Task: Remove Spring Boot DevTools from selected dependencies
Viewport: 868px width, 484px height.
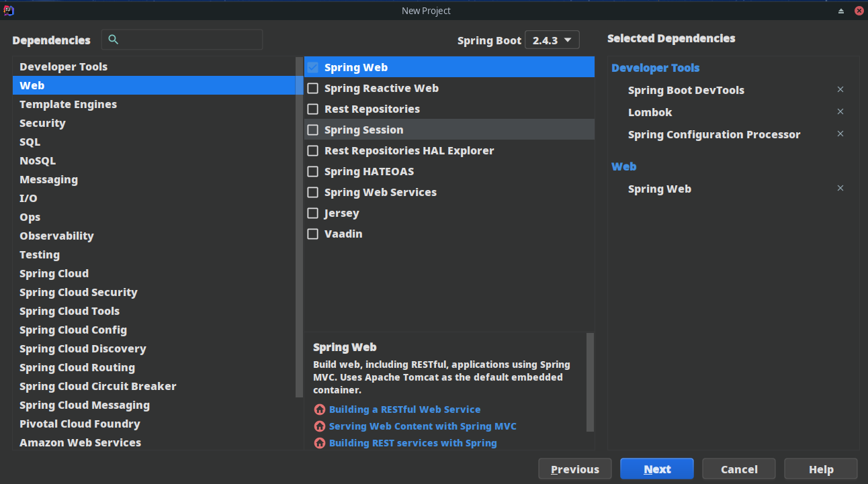Action: pyautogui.click(x=840, y=89)
